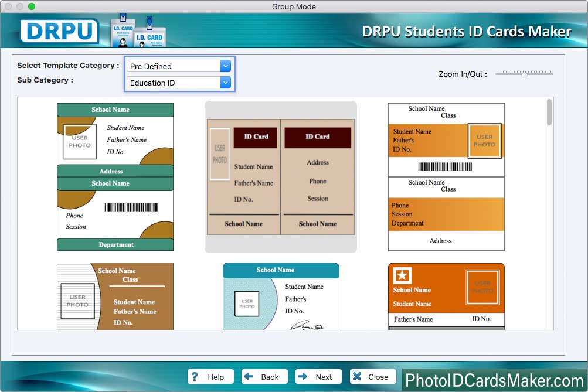Click the DRPU Students ID Cards Maker title
The width and height of the screenshot is (588, 392).
click(467, 32)
